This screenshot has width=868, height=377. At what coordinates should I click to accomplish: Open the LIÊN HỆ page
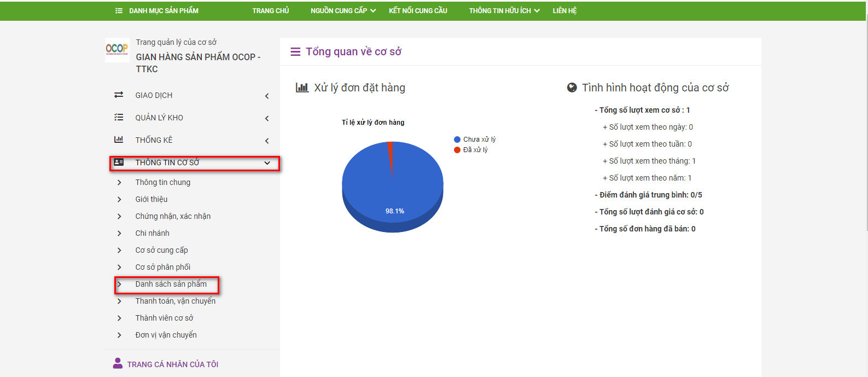[564, 10]
